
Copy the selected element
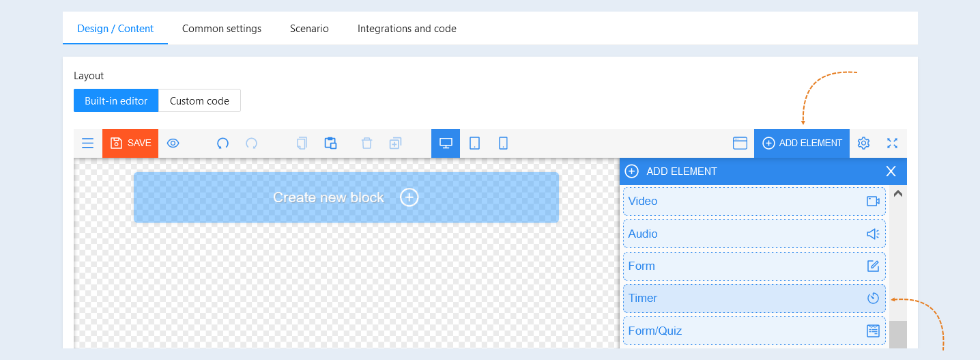[302, 143]
